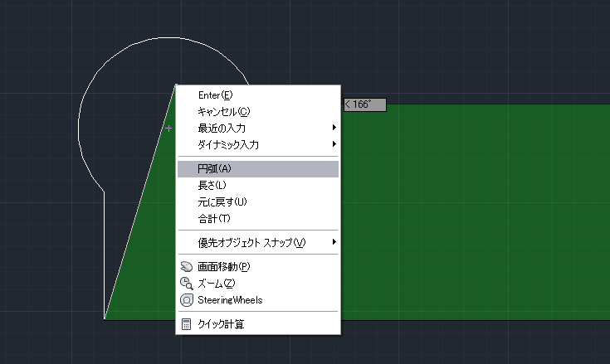This screenshot has width=610, height=364.
Task: Select ズーム(Z) zoom command
Action: (258, 284)
